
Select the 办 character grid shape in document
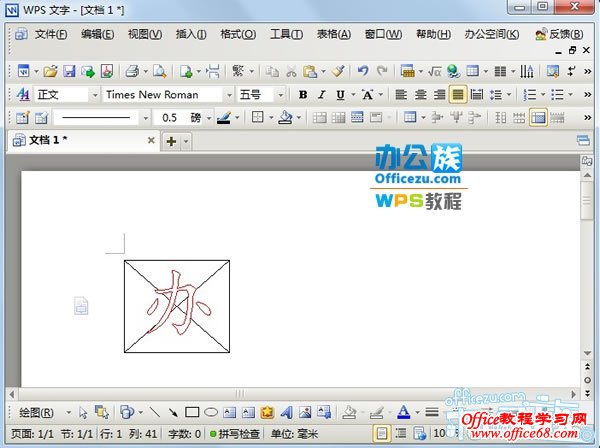point(177,306)
